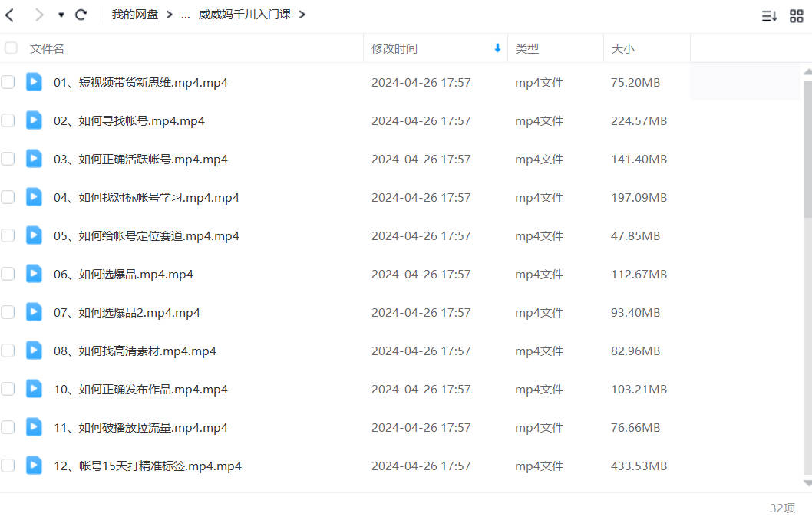Open the 我的网盘 breadcrumb
The height and width of the screenshot is (520, 812).
click(x=134, y=15)
